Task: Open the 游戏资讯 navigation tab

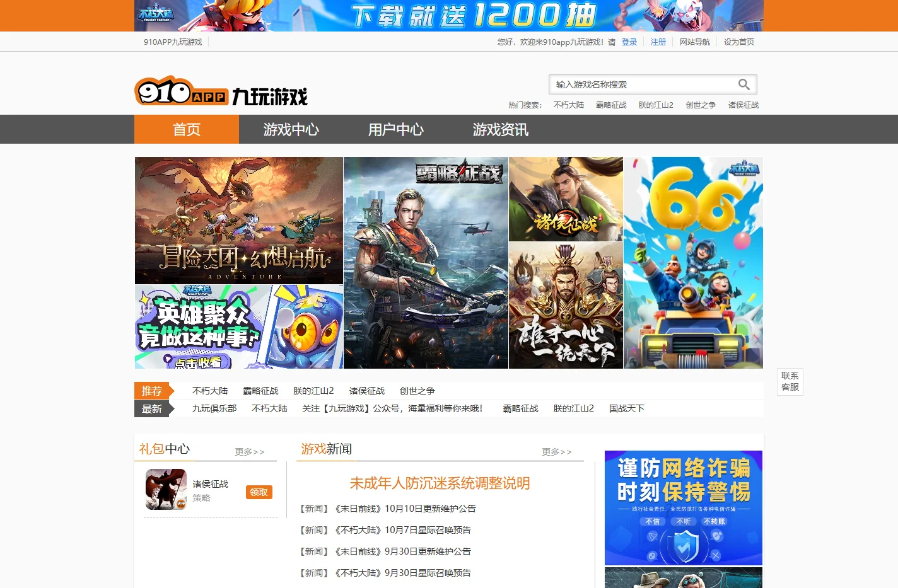Action: [501, 129]
